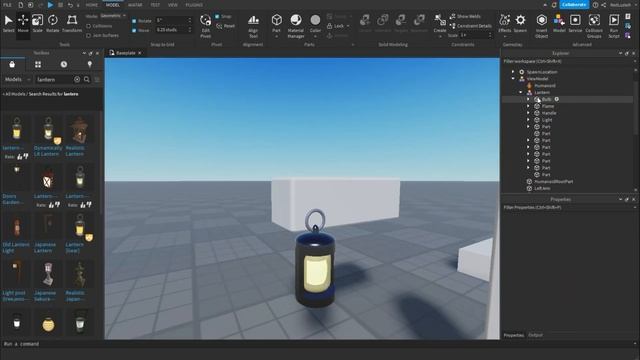Image resolution: width=640 pixels, height=360 pixels.
Task: Toggle the Move snap checkbox
Action: tap(134, 30)
